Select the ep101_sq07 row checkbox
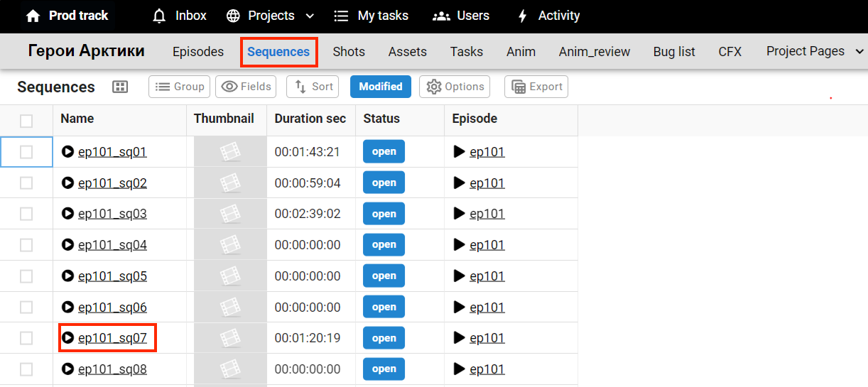The image size is (868, 387). point(26,338)
